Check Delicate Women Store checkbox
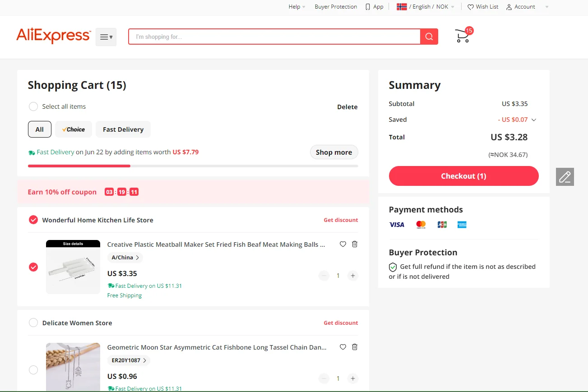588x392 pixels. [x=33, y=323]
